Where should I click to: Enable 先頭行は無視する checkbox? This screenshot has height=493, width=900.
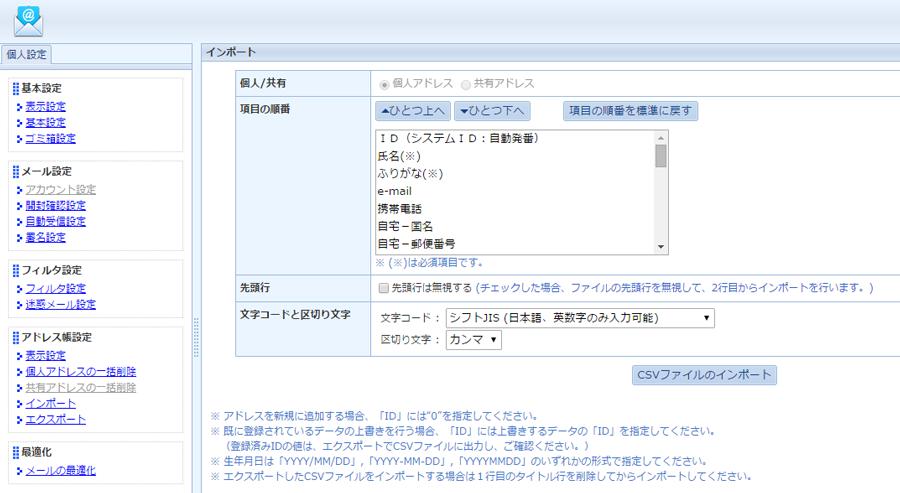[x=383, y=288]
